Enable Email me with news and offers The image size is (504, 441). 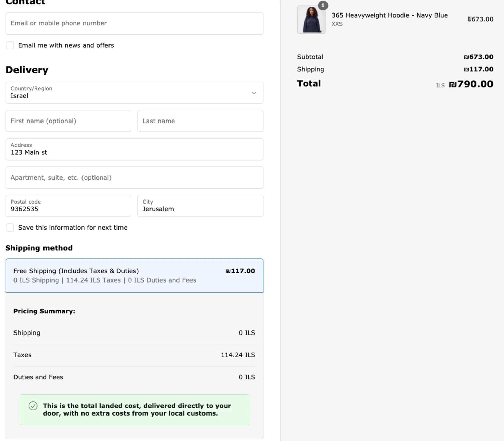(10, 45)
